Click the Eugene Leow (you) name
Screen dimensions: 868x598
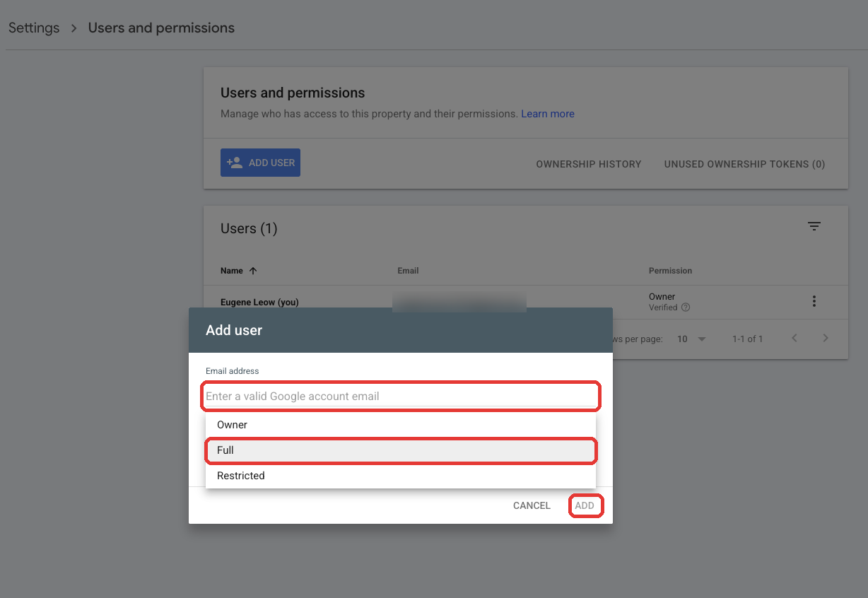click(259, 302)
